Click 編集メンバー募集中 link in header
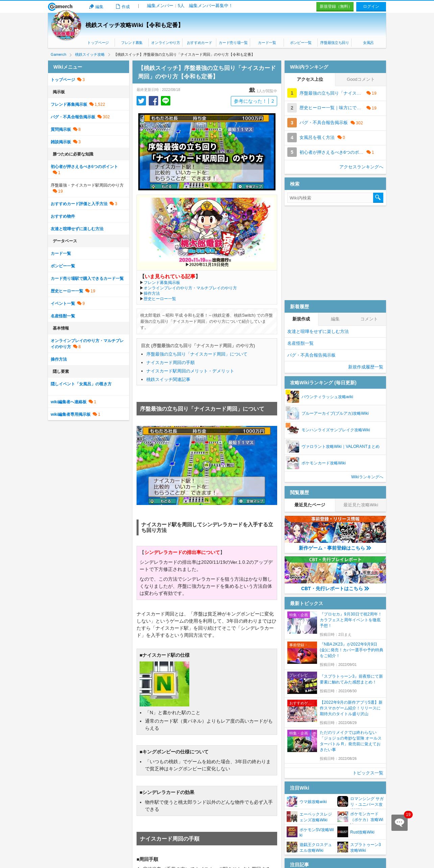This screenshot has width=434, height=868. tap(210, 6)
